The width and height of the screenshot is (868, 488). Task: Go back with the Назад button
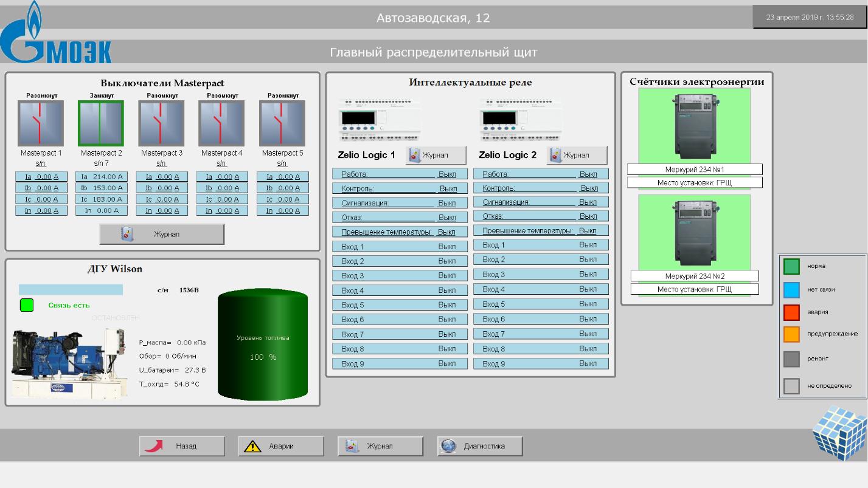182,446
